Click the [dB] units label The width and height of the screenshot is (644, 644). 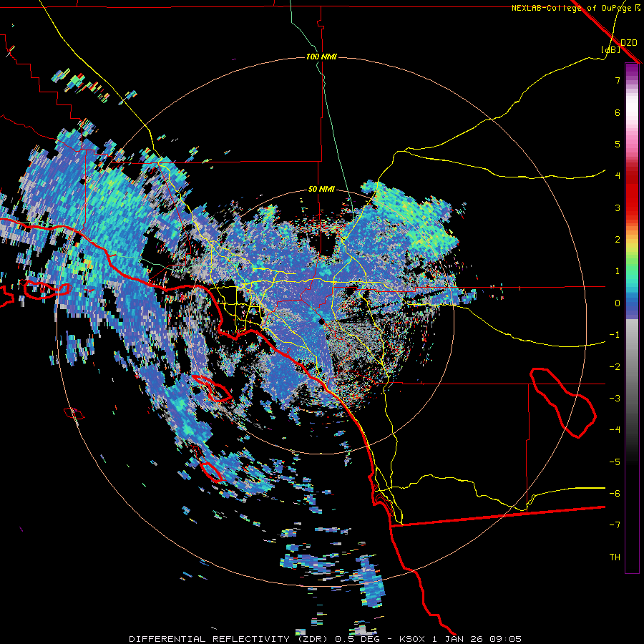point(611,49)
